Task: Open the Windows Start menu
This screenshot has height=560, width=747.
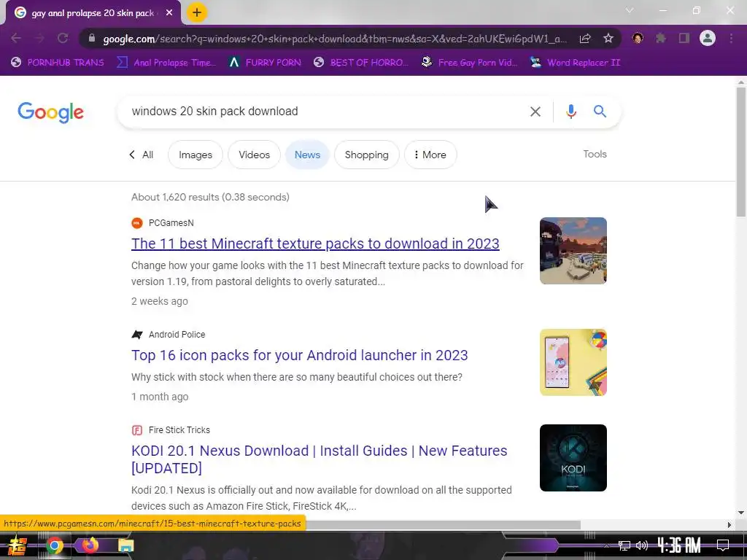Action: pos(18,545)
